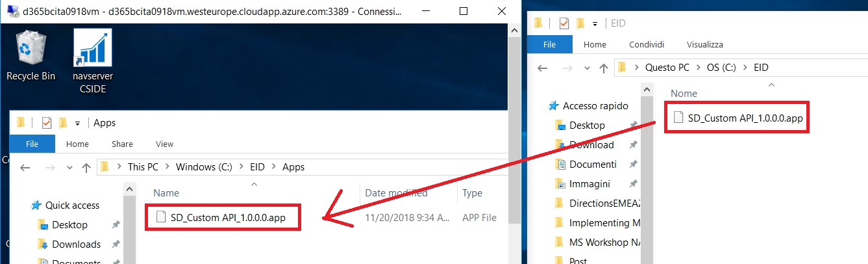Click EID navigation pane scrollbar

(647, 172)
